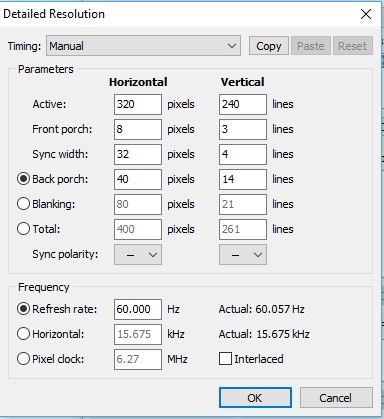The width and height of the screenshot is (384, 419).
Task: Click the Copy button
Action: (269, 46)
